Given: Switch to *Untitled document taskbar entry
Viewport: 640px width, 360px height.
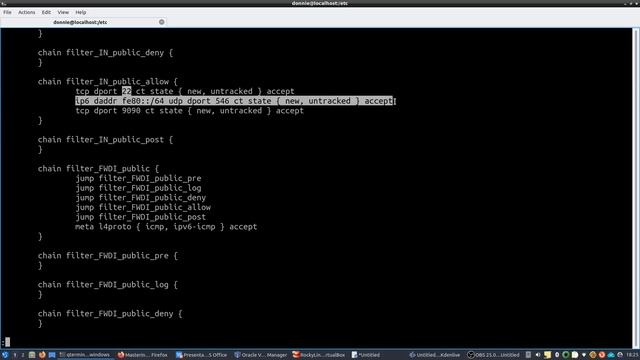Looking at the screenshot, I should 366,355.
